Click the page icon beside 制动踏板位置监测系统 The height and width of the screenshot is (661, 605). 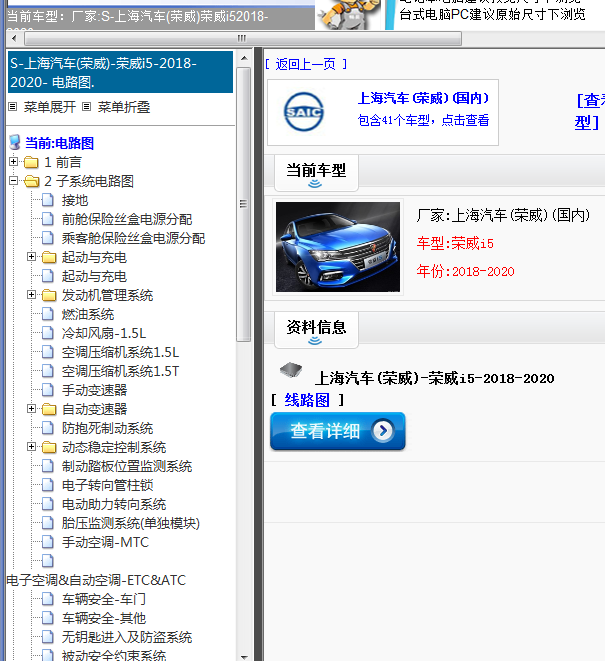(x=48, y=466)
